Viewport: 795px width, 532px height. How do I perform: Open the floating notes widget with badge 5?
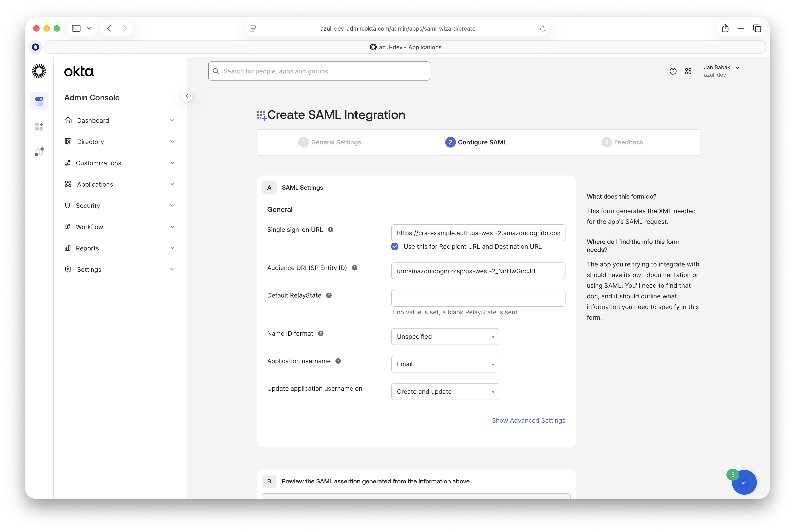[744, 482]
